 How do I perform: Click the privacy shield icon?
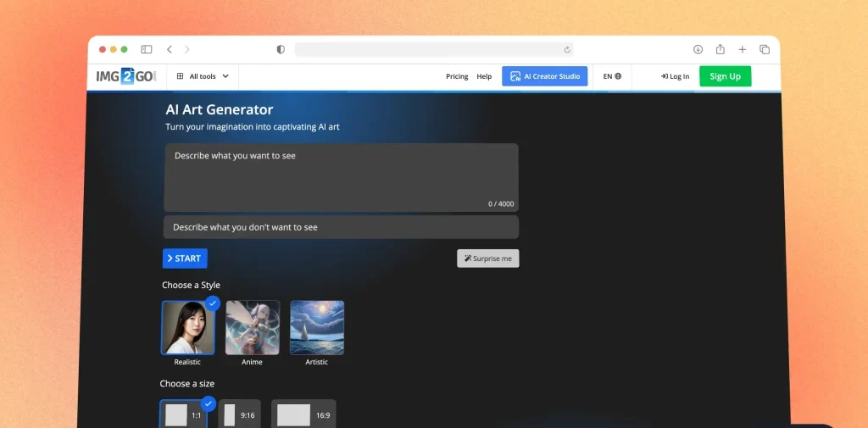click(x=281, y=50)
